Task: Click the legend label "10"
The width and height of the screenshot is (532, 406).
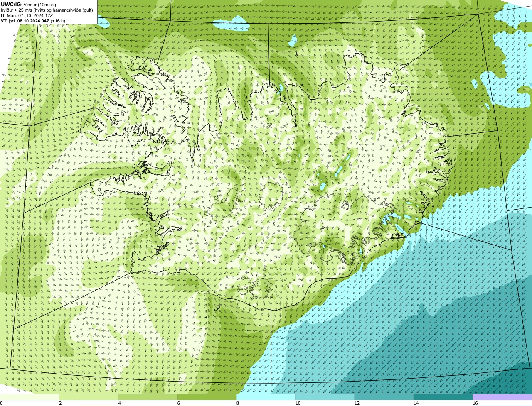Action: click(298, 403)
